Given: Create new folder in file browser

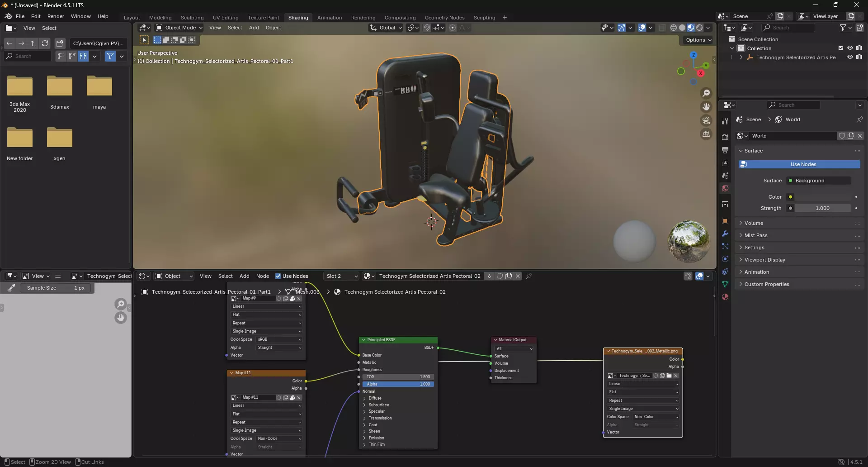Looking at the screenshot, I should click(60, 43).
